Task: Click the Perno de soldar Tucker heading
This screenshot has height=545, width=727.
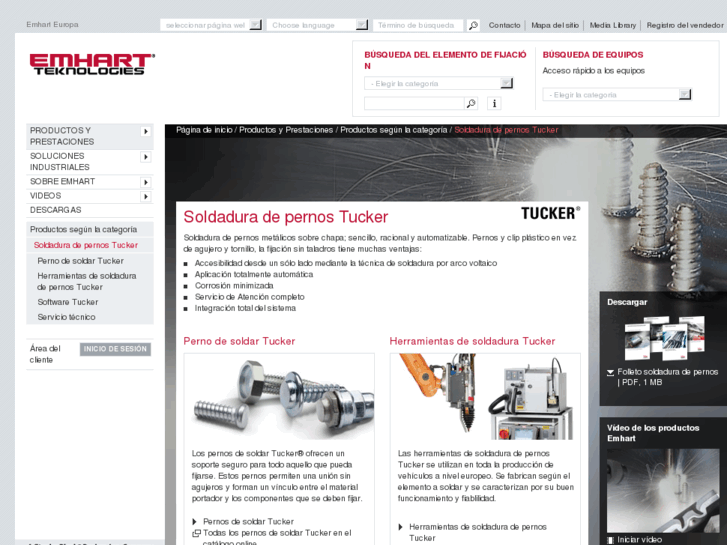Action: pyautogui.click(x=239, y=341)
